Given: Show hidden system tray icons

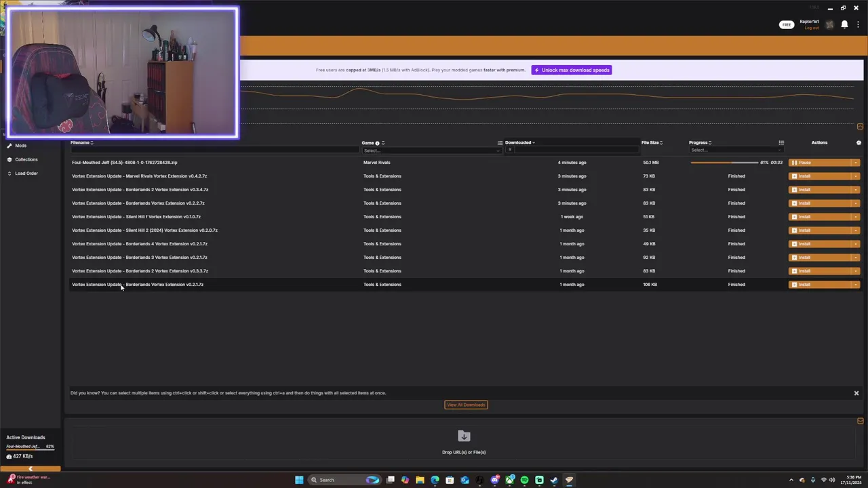Looking at the screenshot, I should (791, 480).
